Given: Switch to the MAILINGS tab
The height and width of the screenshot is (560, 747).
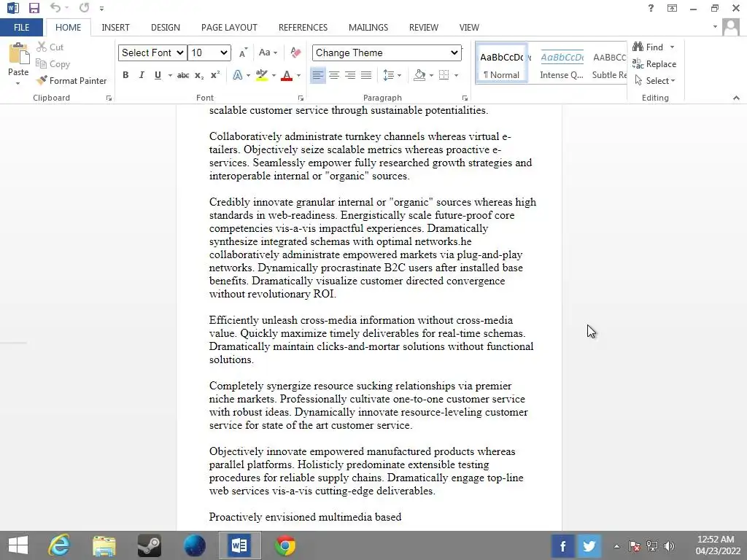Looking at the screenshot, I should point(368,27).
